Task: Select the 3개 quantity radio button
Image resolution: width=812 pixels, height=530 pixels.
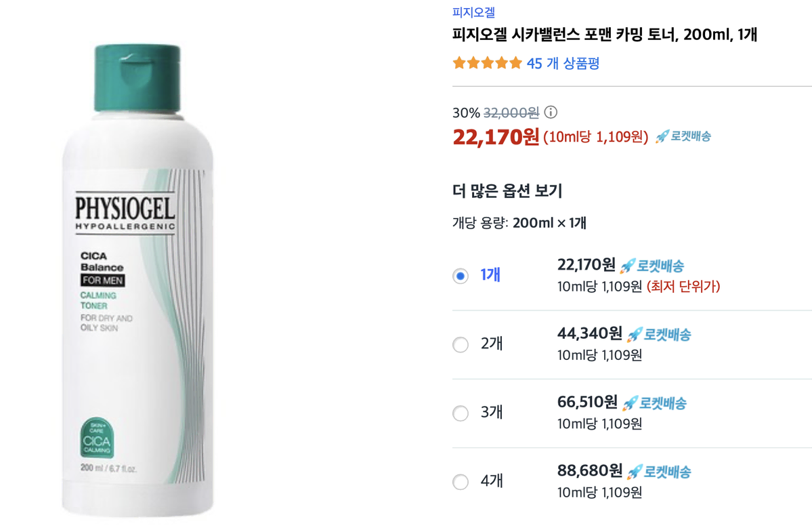Action: point(461,413)
